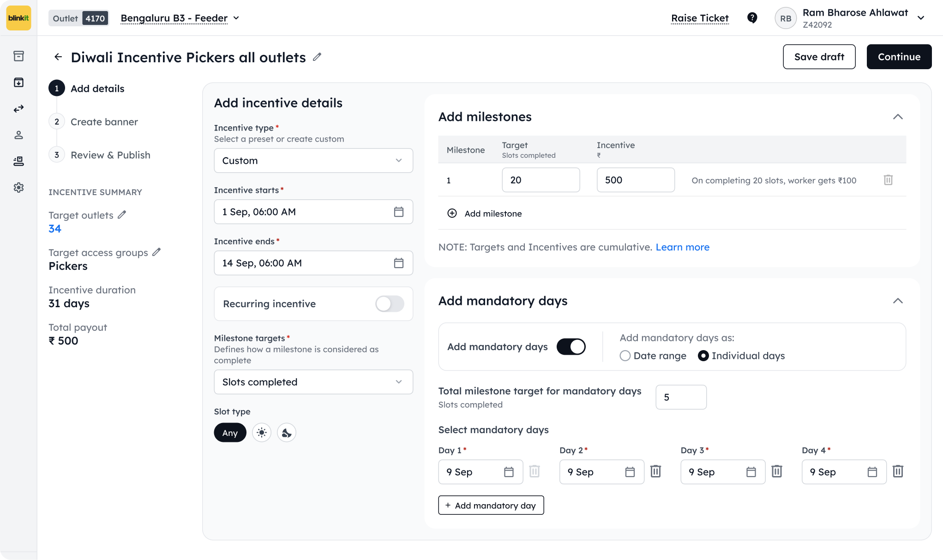The width and height of the screenshot is (943, 560).
Task: Open the Incentive type Custom dropdown
Action: coord(313,161)
